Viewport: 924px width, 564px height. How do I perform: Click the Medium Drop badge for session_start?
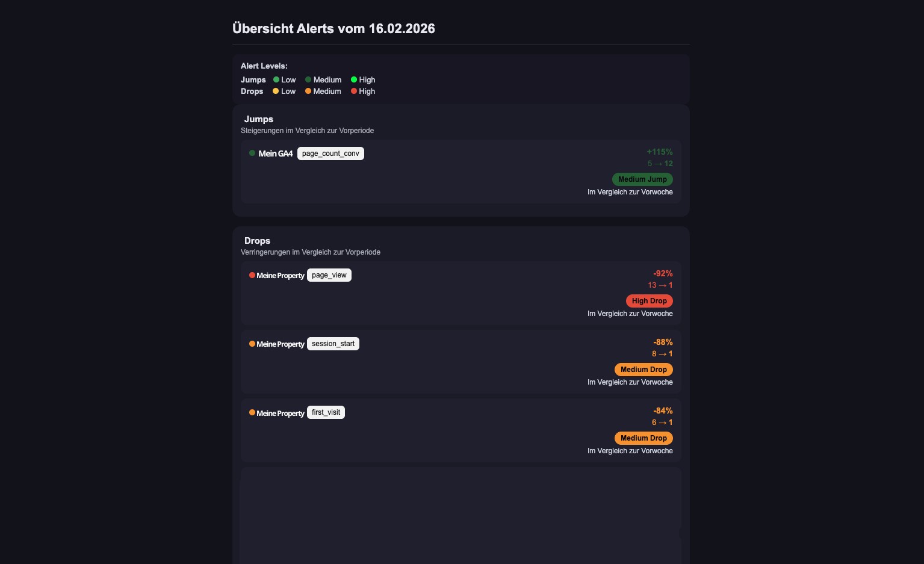point(643,370)
